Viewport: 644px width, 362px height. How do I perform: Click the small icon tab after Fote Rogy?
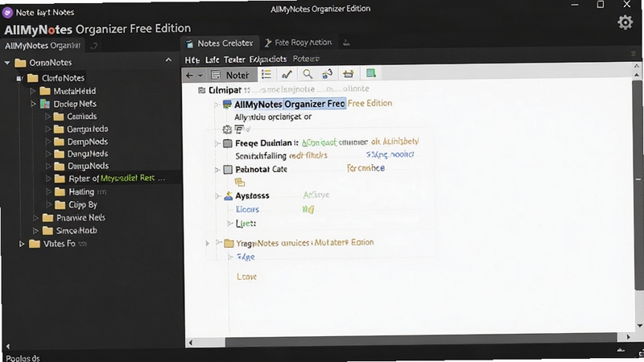point(346,43)
